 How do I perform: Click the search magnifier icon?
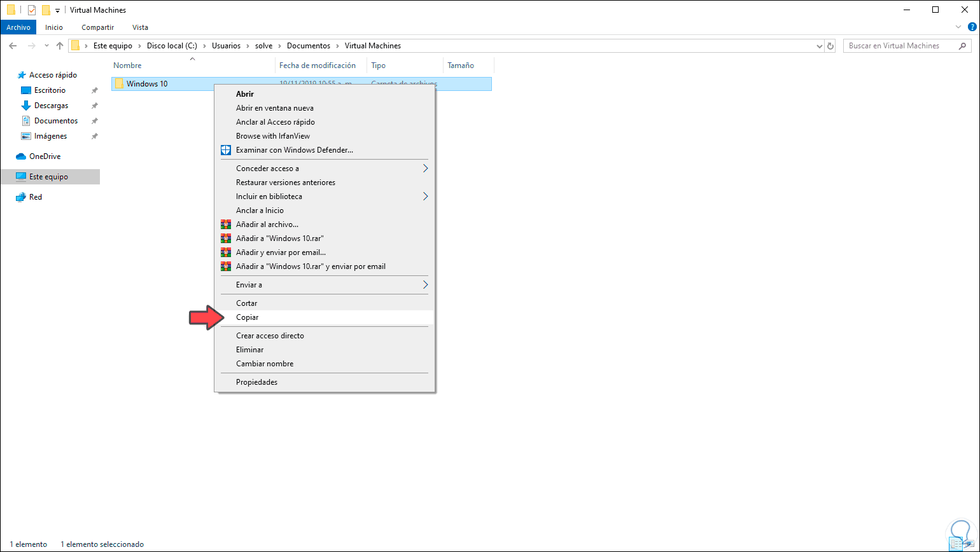[x=962, y=46]
